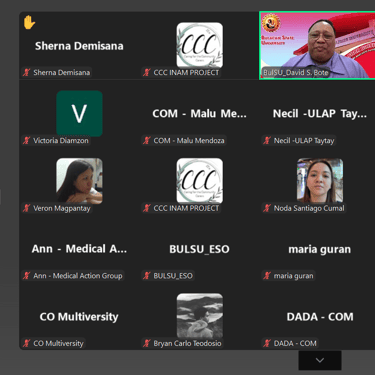Image resolution: width=375 pixels, height=375 pixels.
Task: Click the muted mic icon beside COM - Malu Mendoza
Action: [147, 140]
